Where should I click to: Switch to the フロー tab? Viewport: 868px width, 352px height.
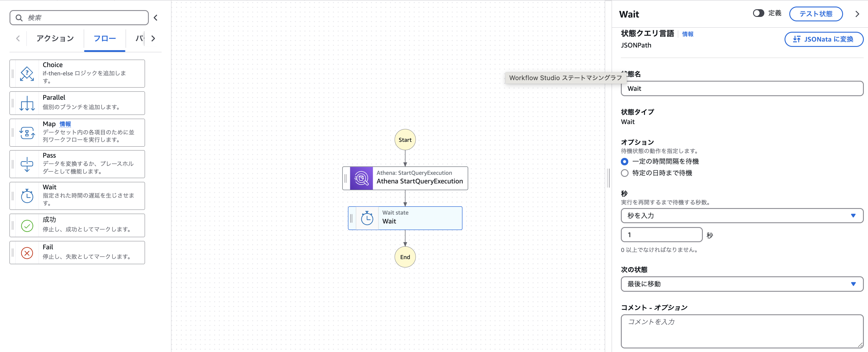click(105, 38)
